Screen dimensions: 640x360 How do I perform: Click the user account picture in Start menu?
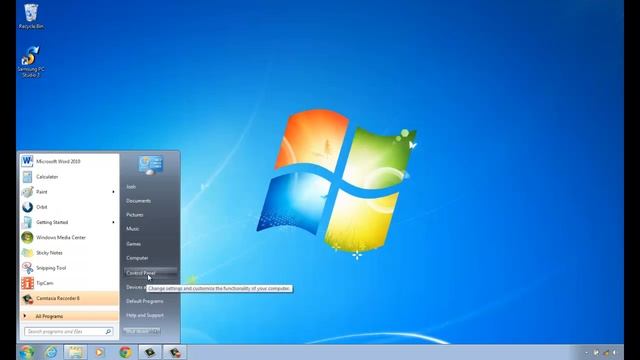coord(151,165)
